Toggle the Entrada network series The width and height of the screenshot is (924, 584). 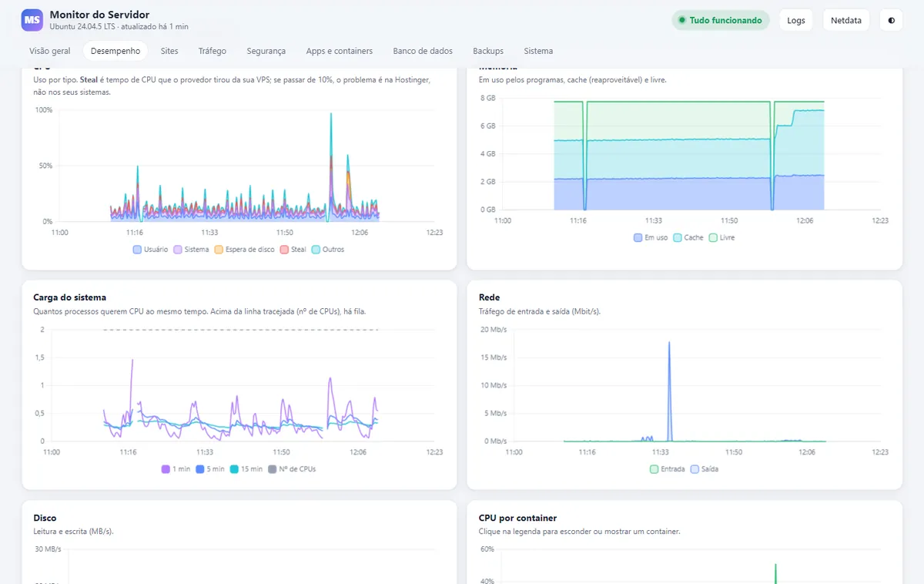[668, 468]
